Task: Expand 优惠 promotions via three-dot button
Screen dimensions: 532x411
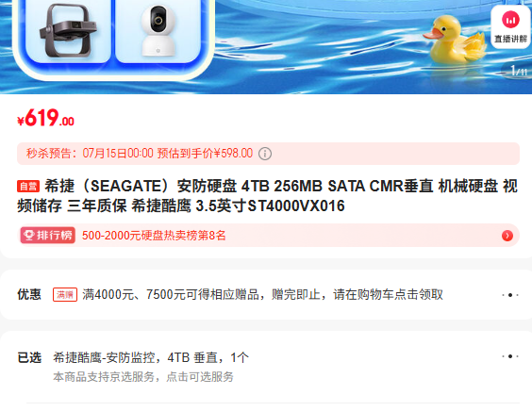Action: [x=510, y=295]
